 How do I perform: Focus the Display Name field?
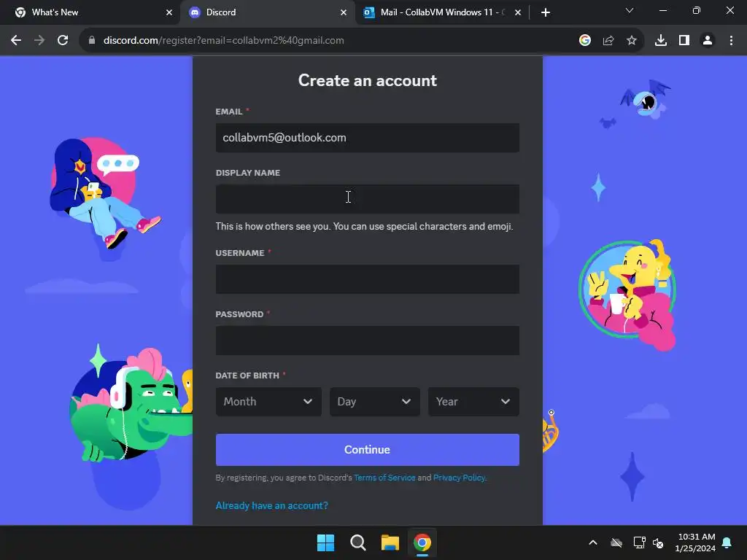[x=368, y=199]
